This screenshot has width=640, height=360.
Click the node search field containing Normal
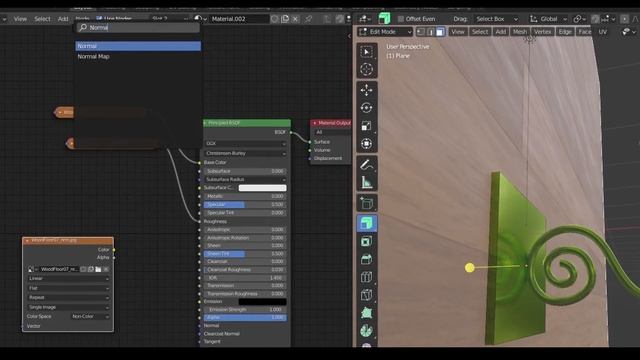[x=138, y=27]
